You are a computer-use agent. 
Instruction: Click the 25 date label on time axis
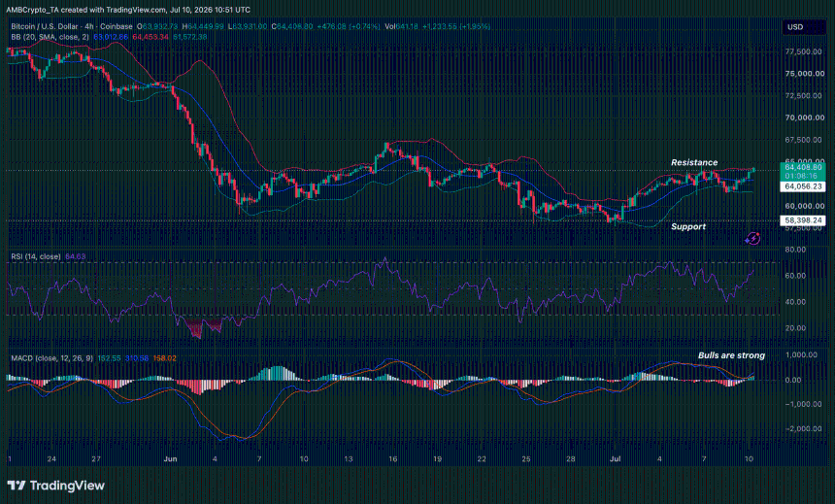[x=526, y=458]
